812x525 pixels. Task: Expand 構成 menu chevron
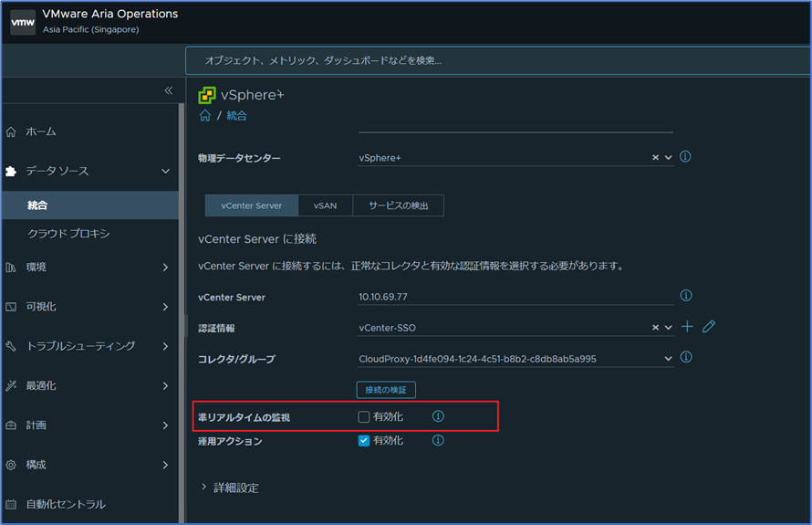(x=166, y=465)
